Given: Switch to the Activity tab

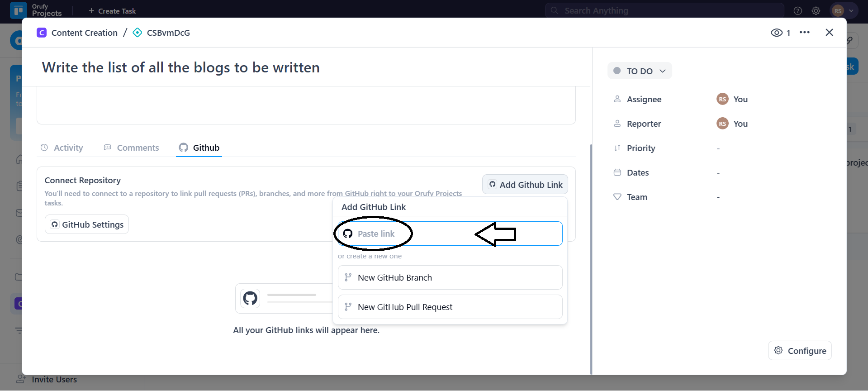Looking at the screenshot, I should pos(62,148).
